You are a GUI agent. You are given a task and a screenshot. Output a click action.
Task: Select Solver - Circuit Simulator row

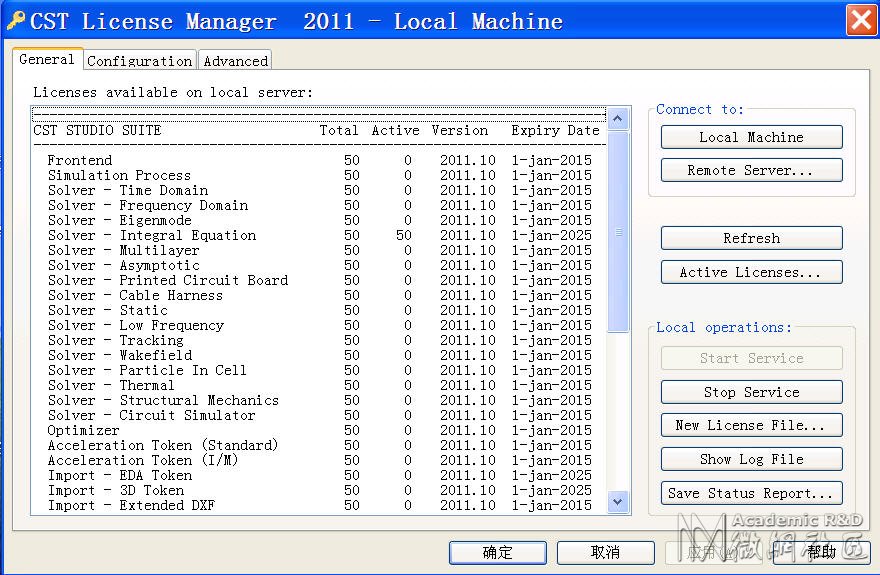tap(319, 416)
